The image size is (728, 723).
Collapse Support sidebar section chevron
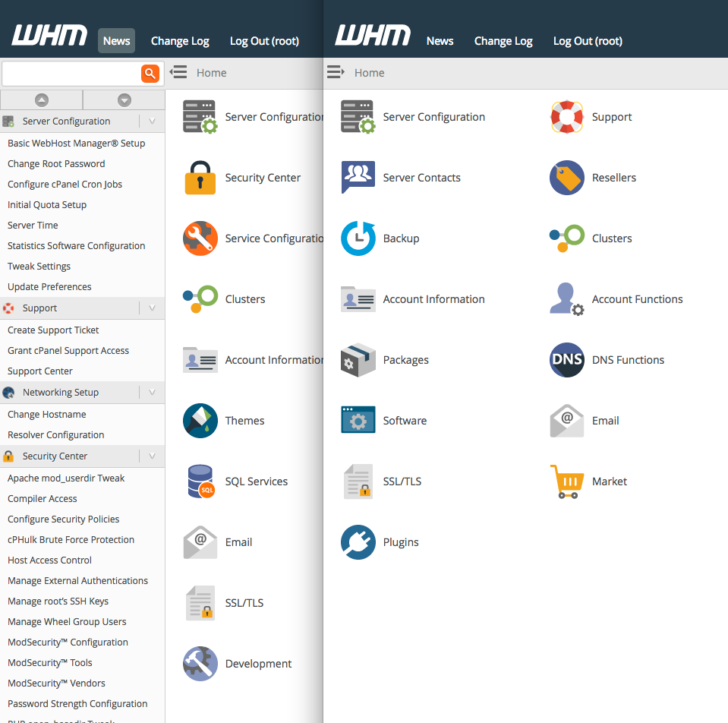pos(152,308)
